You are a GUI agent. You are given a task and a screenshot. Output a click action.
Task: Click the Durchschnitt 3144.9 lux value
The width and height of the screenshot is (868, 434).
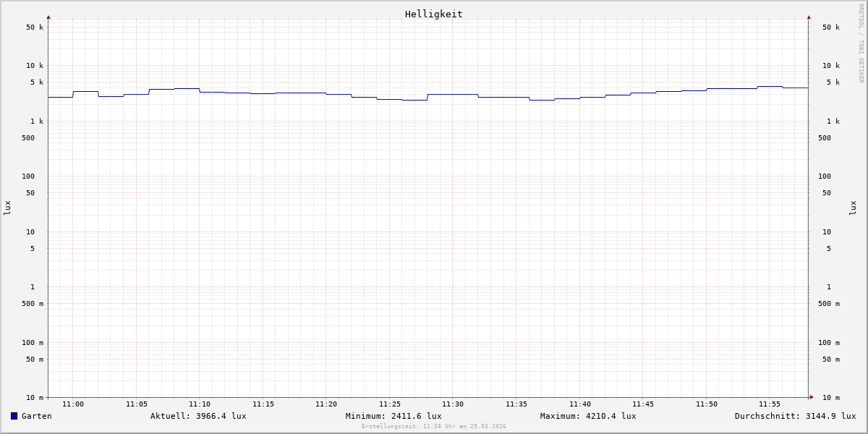tap(795, 416)
